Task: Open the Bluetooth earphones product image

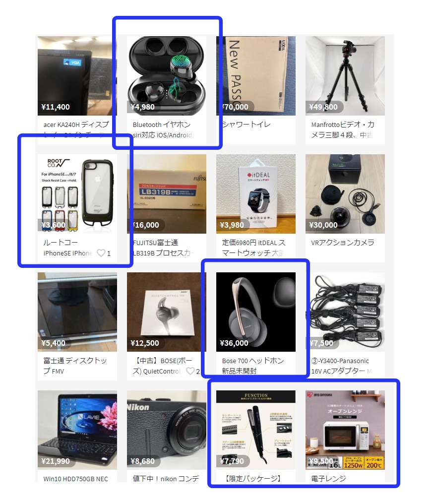Action: click(x=167, y=76)
